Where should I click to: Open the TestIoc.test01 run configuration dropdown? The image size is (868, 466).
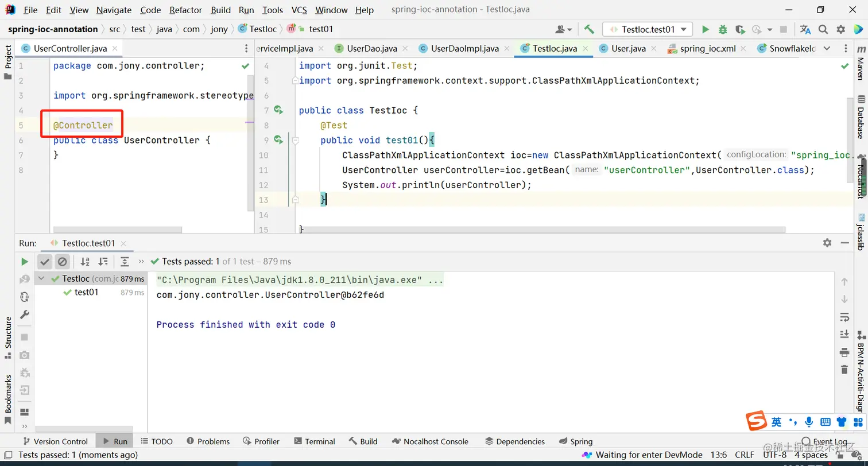(x=648, y=29)
